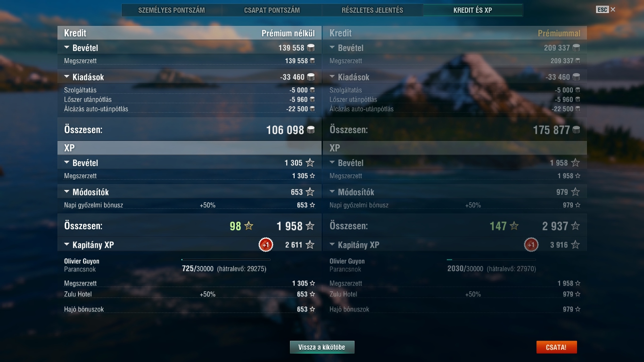Click the +1 captain skill point badge
Image resolution: width=644 pixels, height=362 pixels.
coord(266,245)
